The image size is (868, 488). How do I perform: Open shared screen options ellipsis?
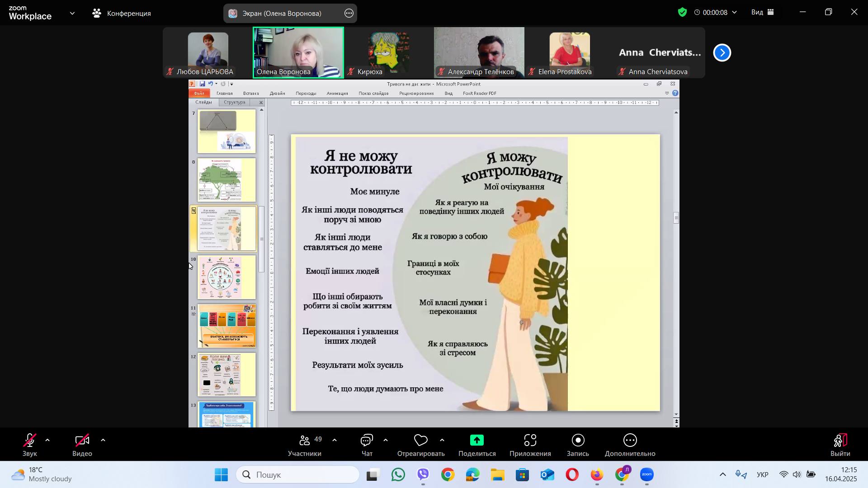click(349, 14)
